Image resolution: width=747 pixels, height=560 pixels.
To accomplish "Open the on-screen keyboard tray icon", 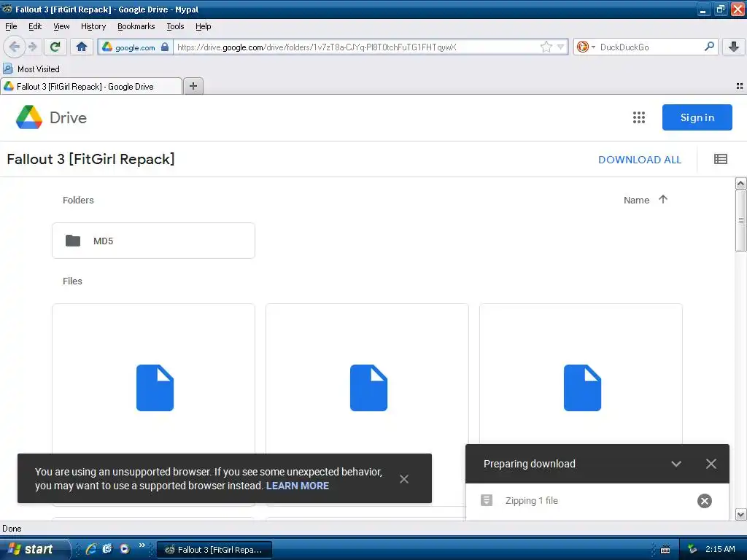I will [665, 550].
